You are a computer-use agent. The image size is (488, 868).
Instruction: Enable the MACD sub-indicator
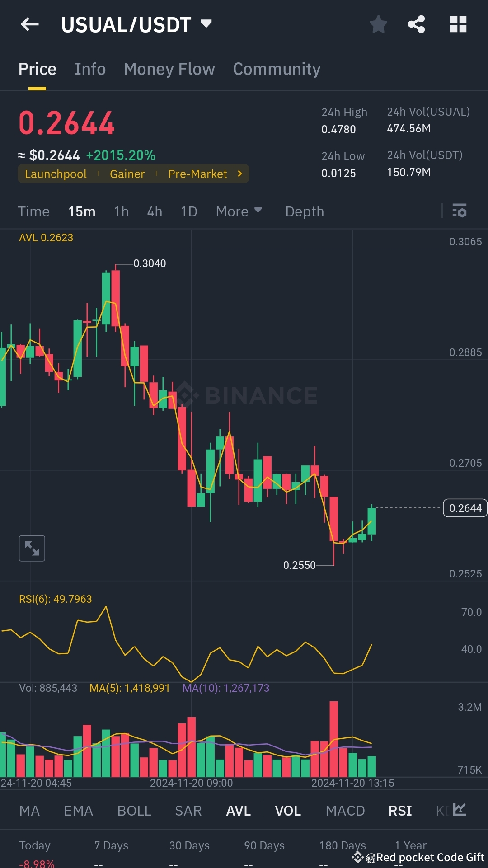click(345, 811)
